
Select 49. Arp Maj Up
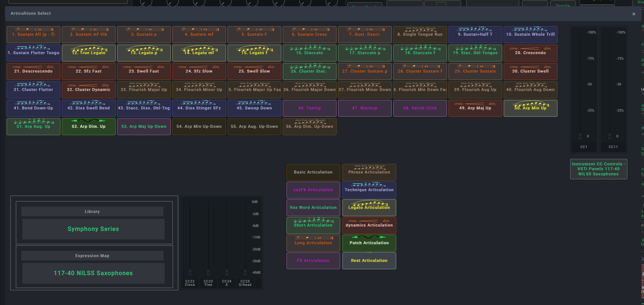[475, 108]
